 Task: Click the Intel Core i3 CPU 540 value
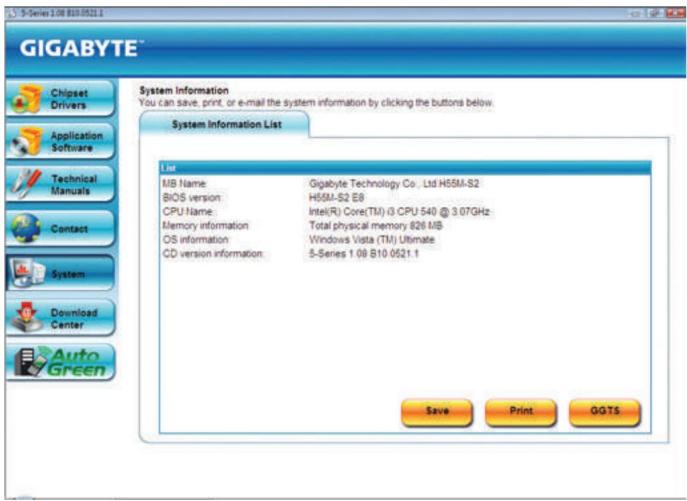tap(399, 212)
